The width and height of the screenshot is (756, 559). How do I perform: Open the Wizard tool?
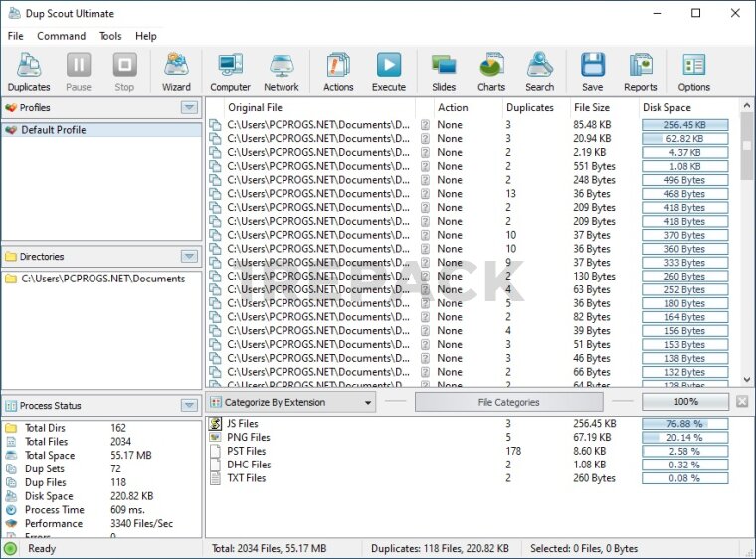pos(177,72)
